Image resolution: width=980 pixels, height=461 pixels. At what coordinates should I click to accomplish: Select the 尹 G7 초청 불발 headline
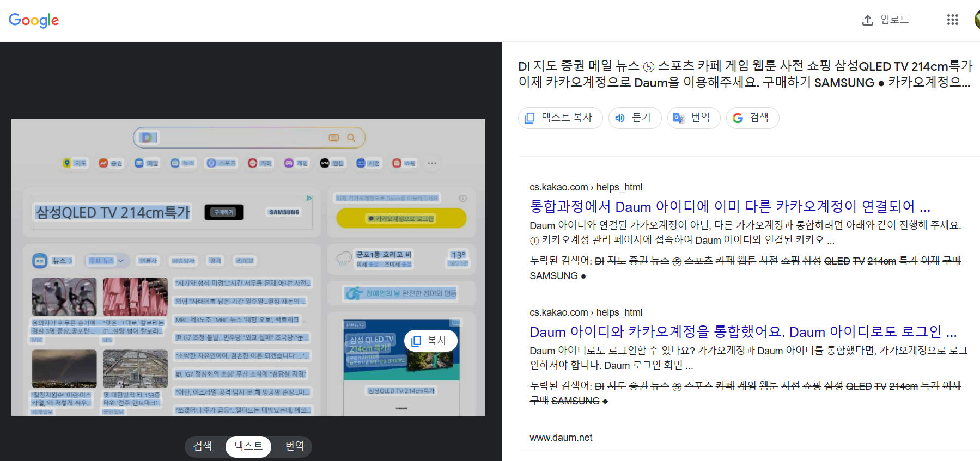point(242,337)
